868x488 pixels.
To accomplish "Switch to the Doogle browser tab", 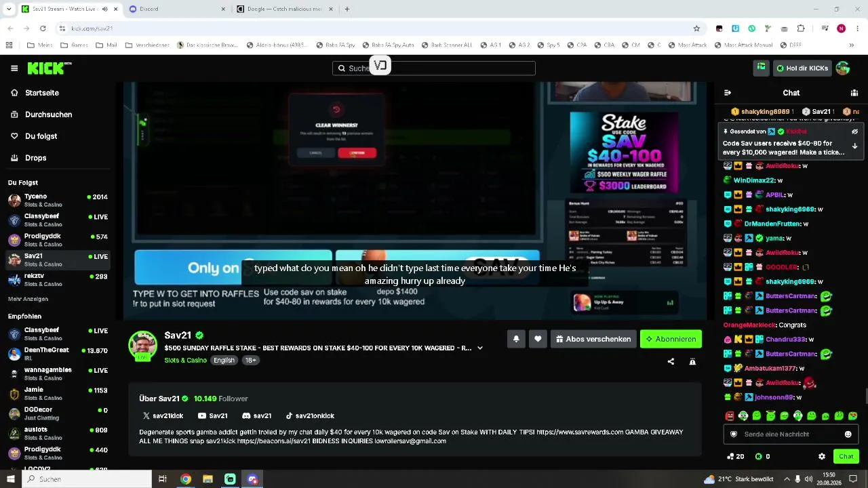I will [283, 9].
